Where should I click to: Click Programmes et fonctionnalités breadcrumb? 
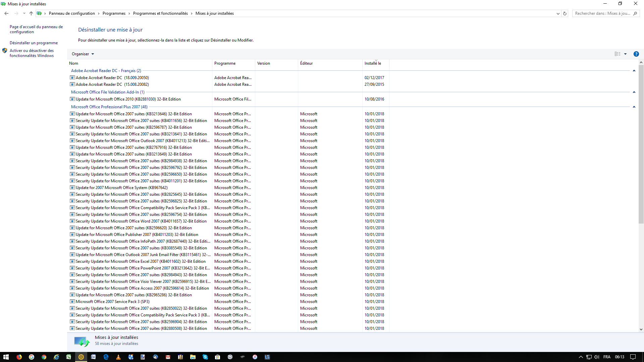tap(160, 13)
